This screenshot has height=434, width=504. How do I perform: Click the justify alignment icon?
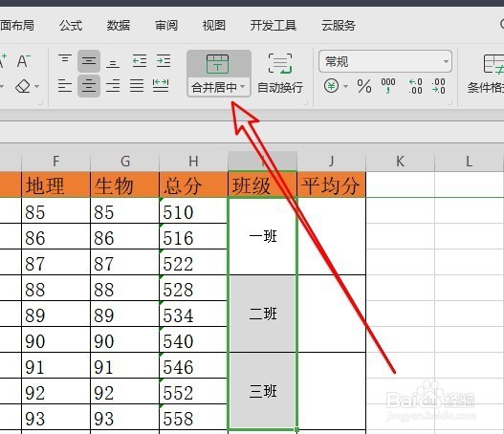pyautogui.click(x=137, y=86)
